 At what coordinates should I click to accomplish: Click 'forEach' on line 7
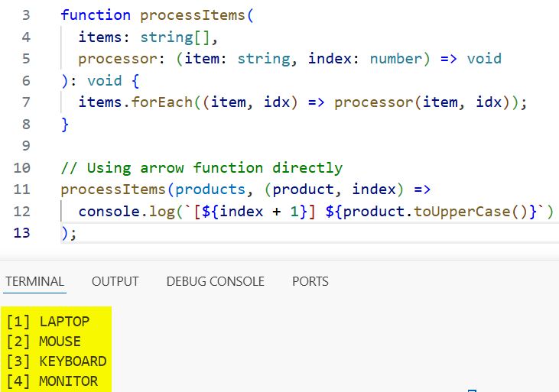tap(162, 102)
